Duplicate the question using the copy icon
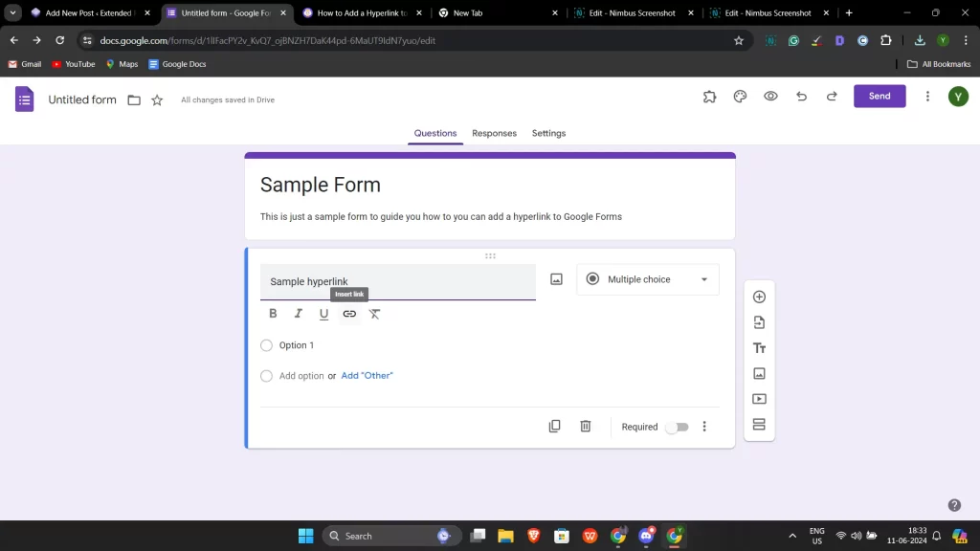 point(554,426)
